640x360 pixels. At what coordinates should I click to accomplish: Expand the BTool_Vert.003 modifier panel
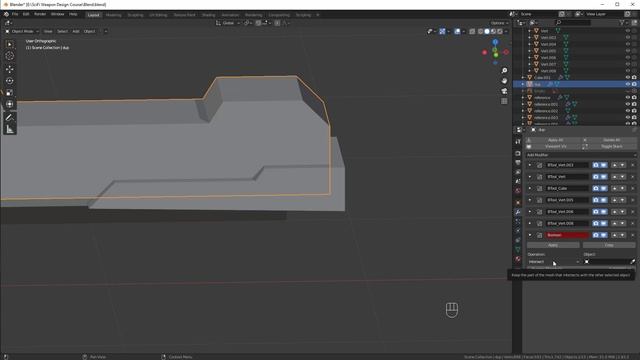pyautogui.click(x=530, y=165)
